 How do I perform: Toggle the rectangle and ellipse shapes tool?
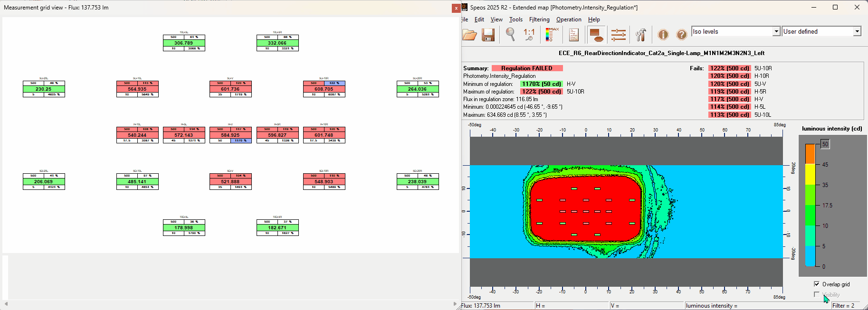[x=596, y=35]
